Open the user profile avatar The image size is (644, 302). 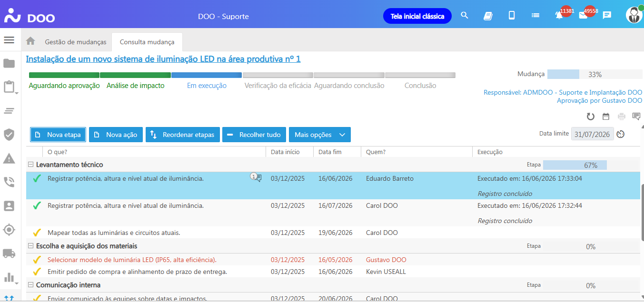coord(634,15)
